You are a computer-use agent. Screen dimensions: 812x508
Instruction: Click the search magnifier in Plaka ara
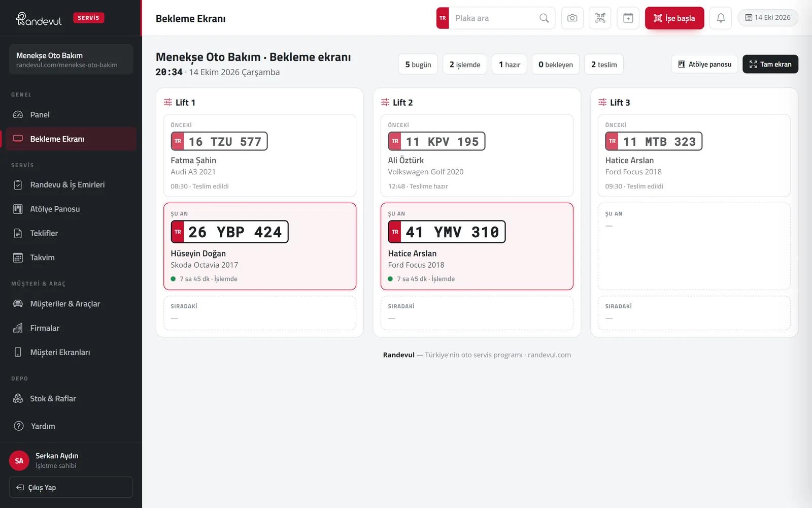pos(544,18)
